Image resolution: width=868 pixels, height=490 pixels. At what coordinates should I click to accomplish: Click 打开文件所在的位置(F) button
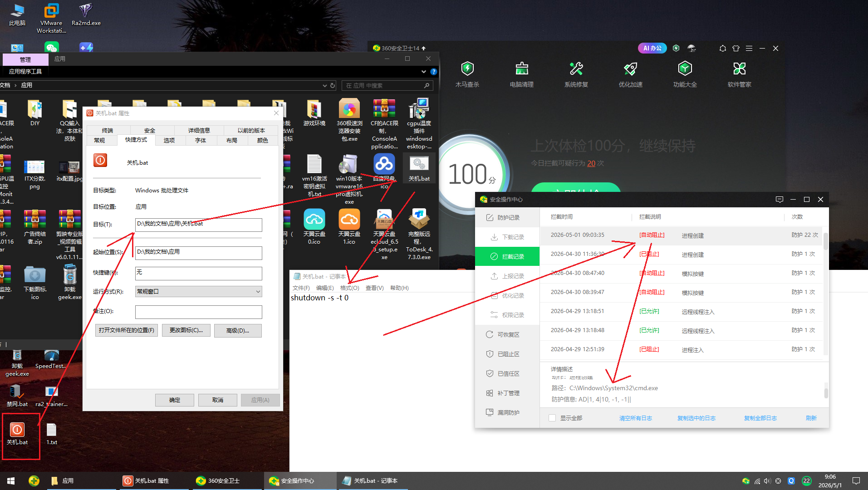[127, 330]
